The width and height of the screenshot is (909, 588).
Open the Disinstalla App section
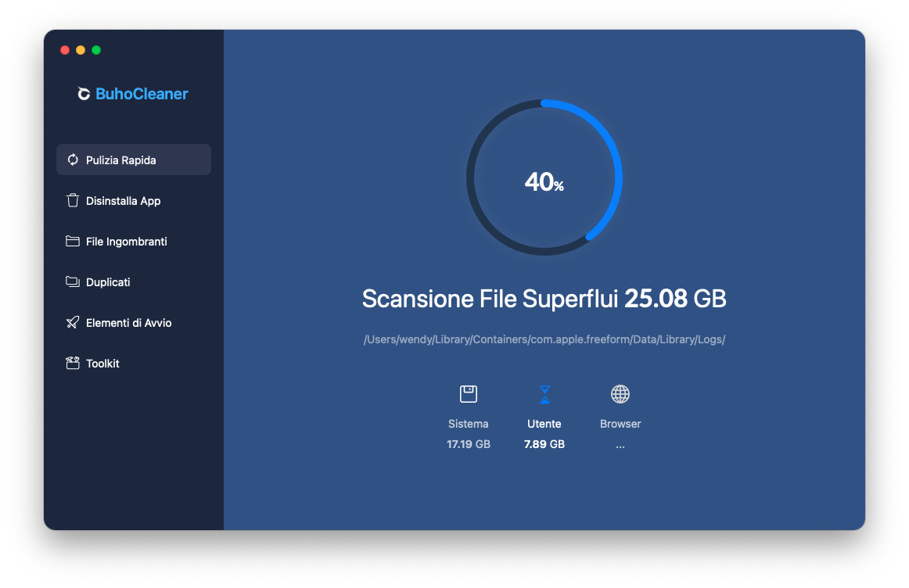pos(134,200)
